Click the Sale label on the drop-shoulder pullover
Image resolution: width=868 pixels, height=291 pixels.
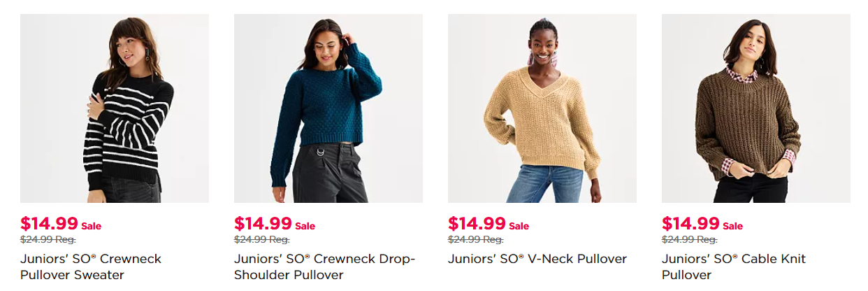pyautogui.click(x=305, y=226)
